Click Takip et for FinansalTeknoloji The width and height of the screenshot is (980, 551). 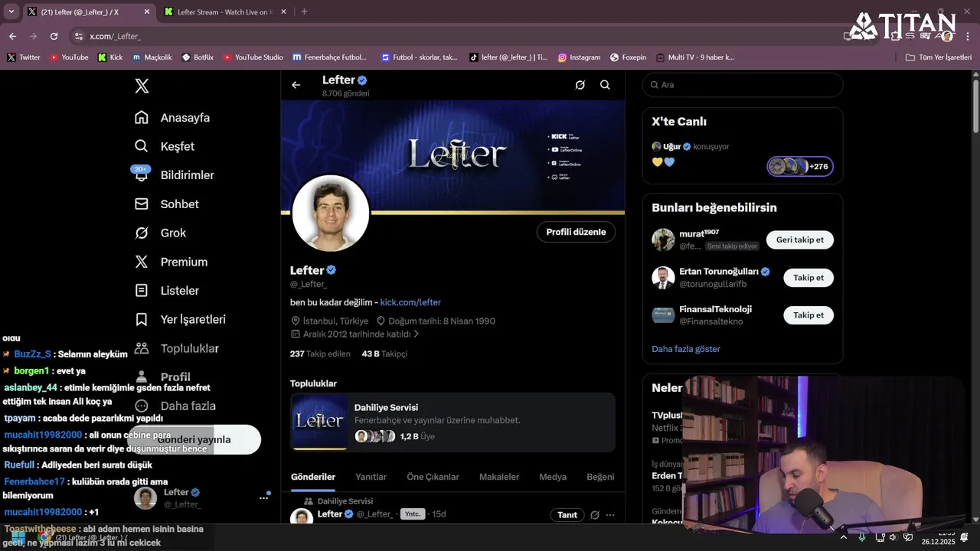(x=808, y=315)
